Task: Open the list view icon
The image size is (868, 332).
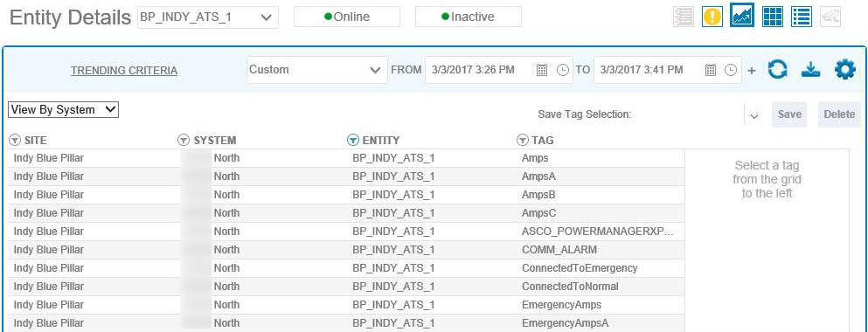Action: 801,17
